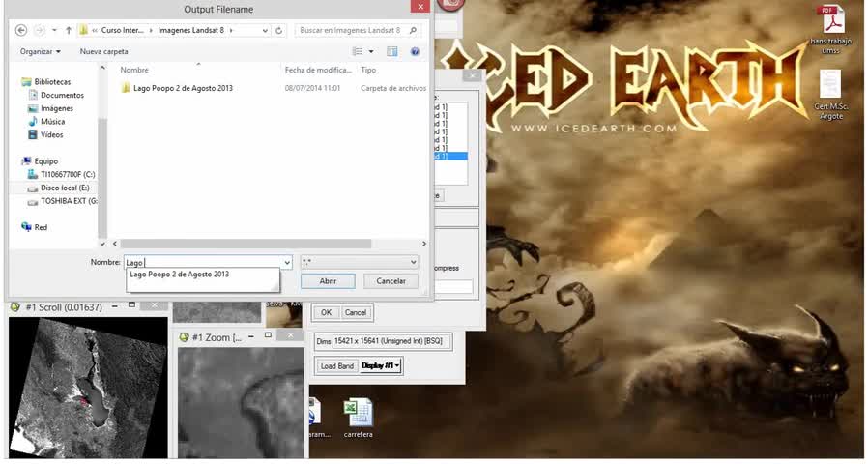Image resolution: width=868 pixels, height=464 pixels.
Task: Open 'carretera' Excel desktop icon
Action: point(359,418)
